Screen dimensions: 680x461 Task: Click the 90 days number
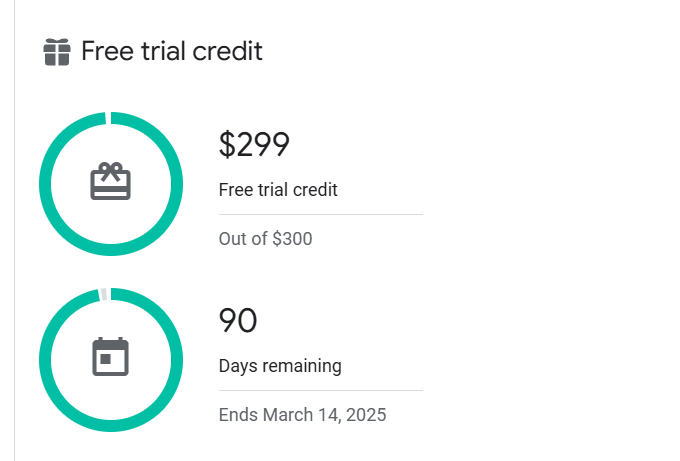[x=238, y=320]
